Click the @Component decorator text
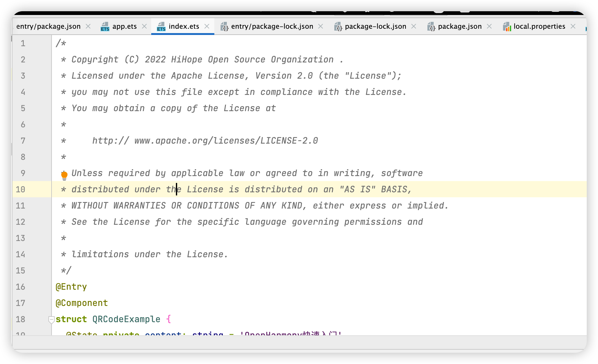Screen dimensions: 598x364 [x=82, y=303]
